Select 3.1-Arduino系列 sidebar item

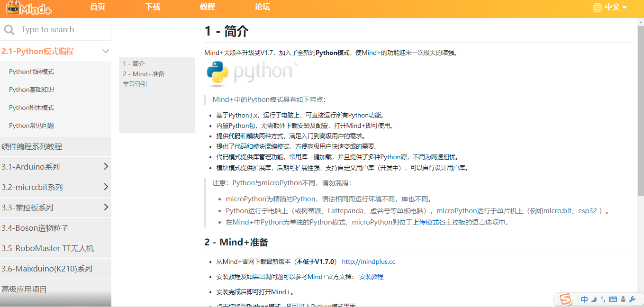(x=55, y=167)
